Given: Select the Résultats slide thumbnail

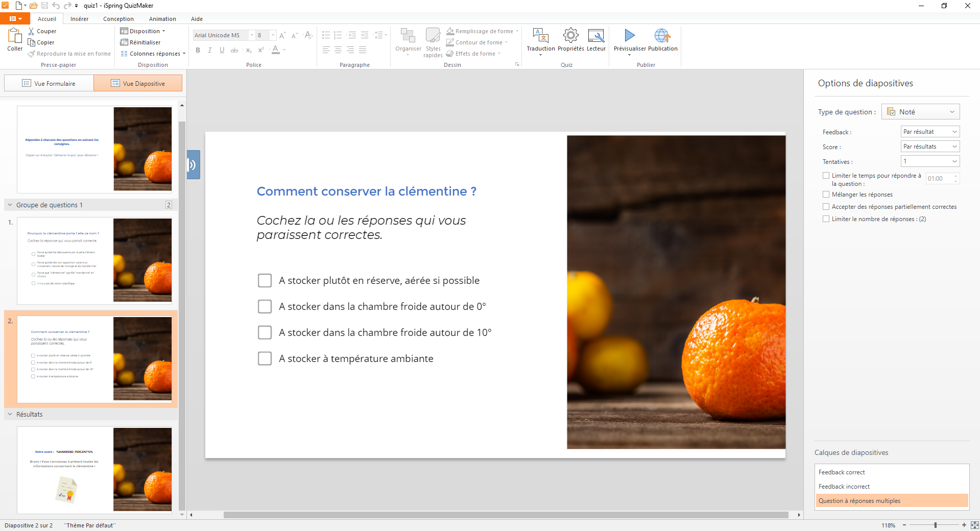Looking at the screenshot, I should tap(94, 470).
